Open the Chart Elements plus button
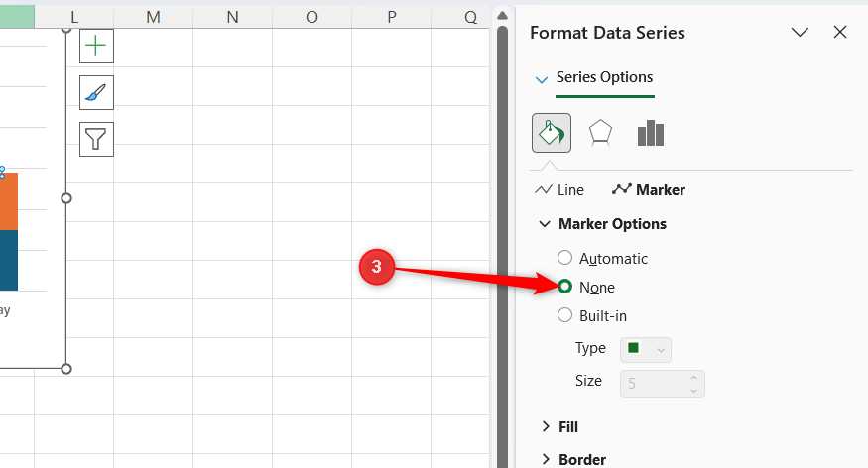Viewport: 868px width, 468px height. [x=96, y=46]
